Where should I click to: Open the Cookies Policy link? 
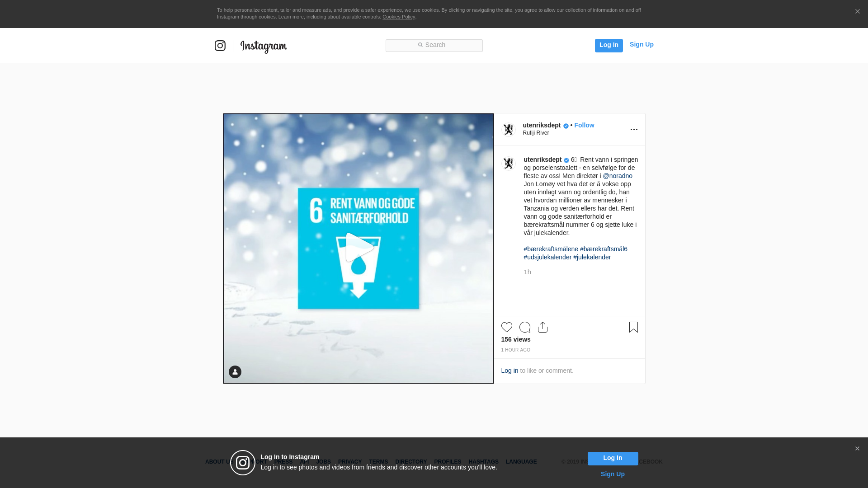(x=398, y=17)
